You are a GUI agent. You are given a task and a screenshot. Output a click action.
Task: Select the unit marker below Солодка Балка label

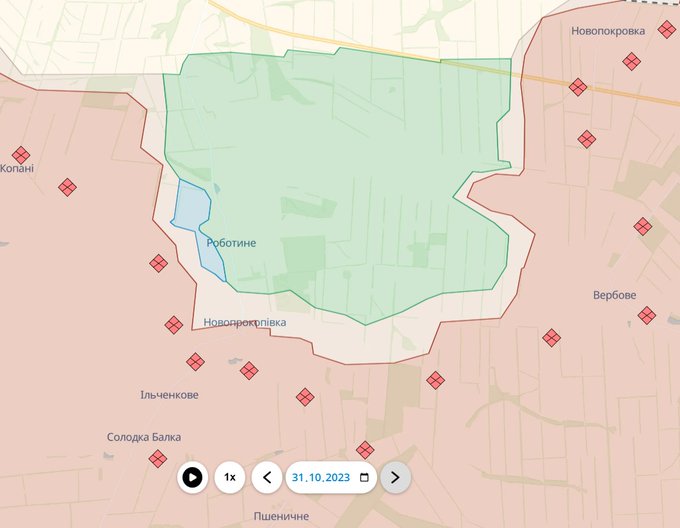(157, 459)
